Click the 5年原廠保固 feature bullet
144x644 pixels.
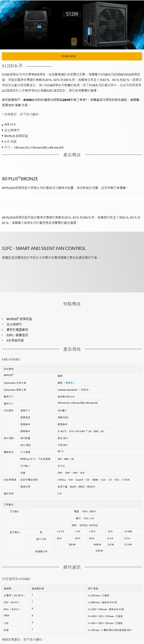coord(15,340)
